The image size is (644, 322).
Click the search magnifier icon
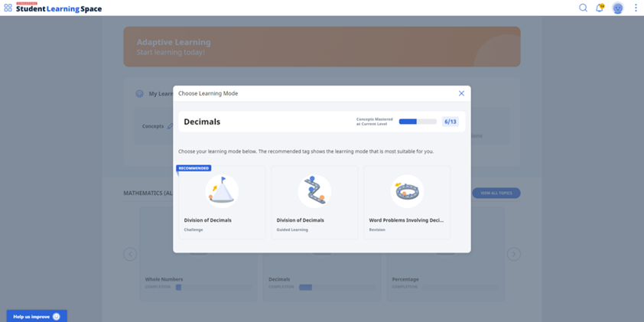click(583, 8)
